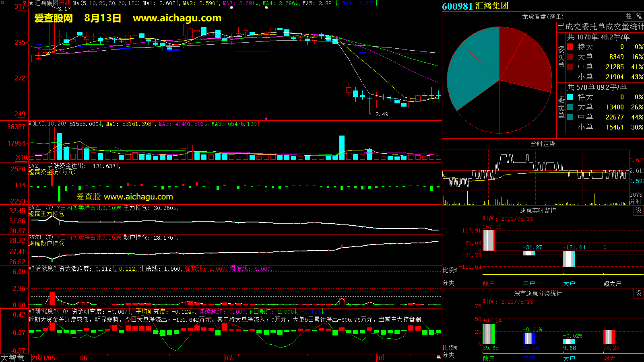Switch 龙虎看盘 to 柱 bar view

click(x=629, y=16)
